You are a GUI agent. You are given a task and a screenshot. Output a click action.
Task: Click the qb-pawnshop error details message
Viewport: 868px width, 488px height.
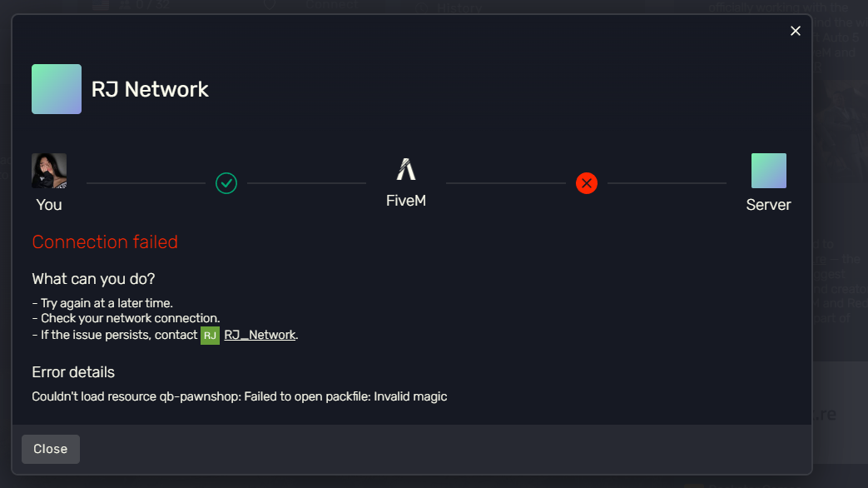[x=239, y=396]
